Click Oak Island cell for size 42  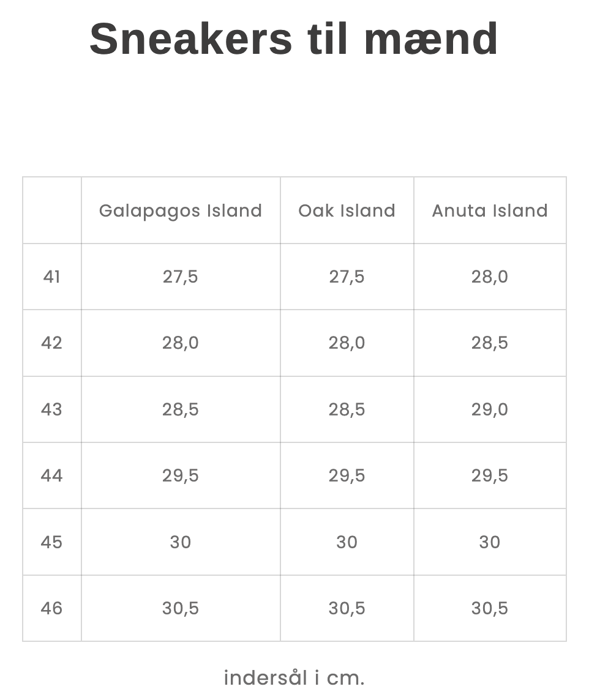pos(347,343)
